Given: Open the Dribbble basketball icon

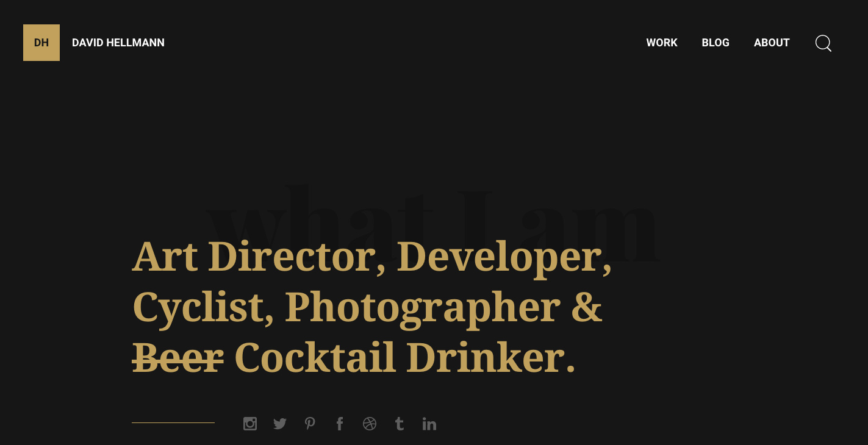Looking at the screenshot, I should [x=370, y=424].
